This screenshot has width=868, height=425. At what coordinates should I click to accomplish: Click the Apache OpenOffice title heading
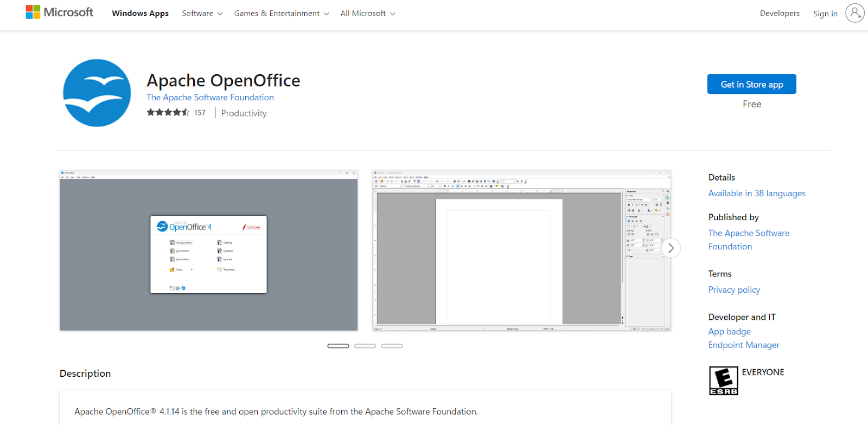[224, 80]
